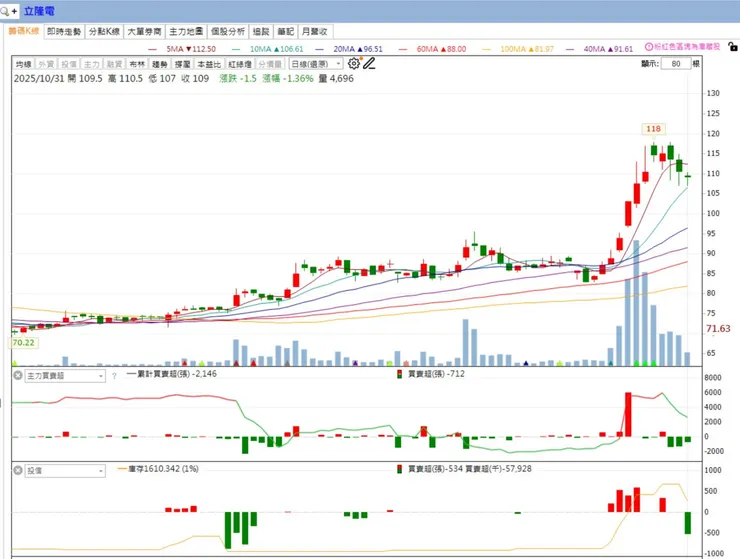Image resolution: width=740 pixels, height=559 pixels.
Task: Toggle the 布林 Bollinger band button
Action: (x=137, y=64)
